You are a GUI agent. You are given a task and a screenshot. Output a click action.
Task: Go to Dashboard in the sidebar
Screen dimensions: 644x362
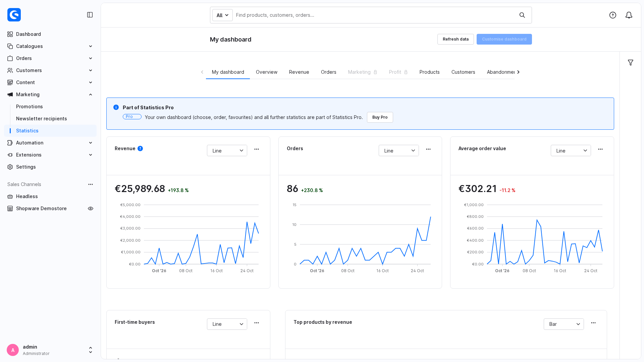50,34
